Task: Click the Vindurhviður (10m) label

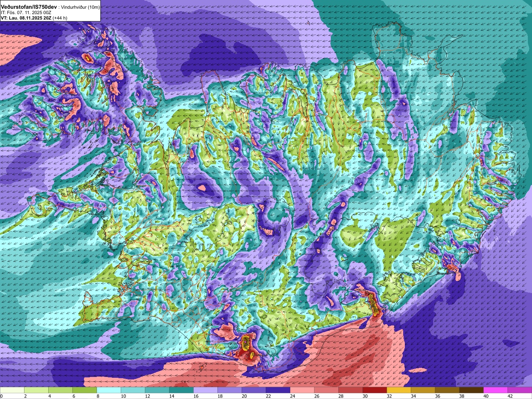Action: click(80, 7)
